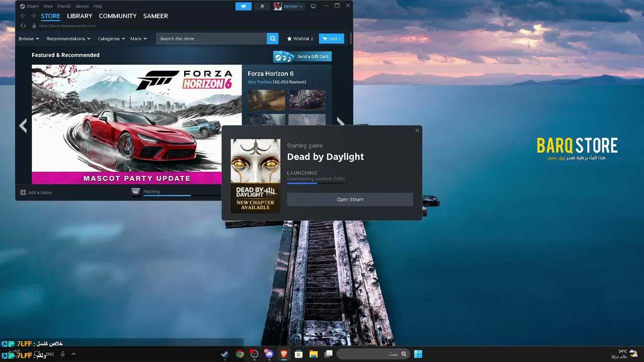Click the microphone icon in the system tray

point(63,354)
